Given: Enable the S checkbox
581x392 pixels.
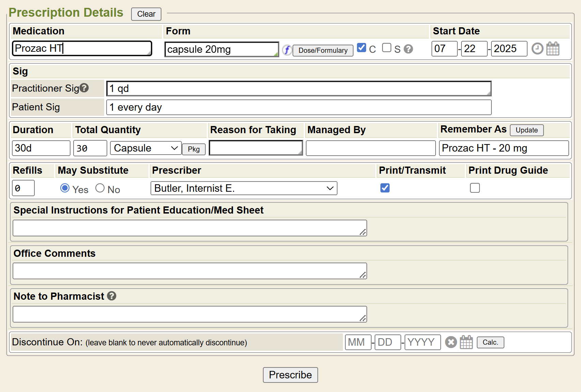Looking at the screenshot, I should (x=387, y=48).
